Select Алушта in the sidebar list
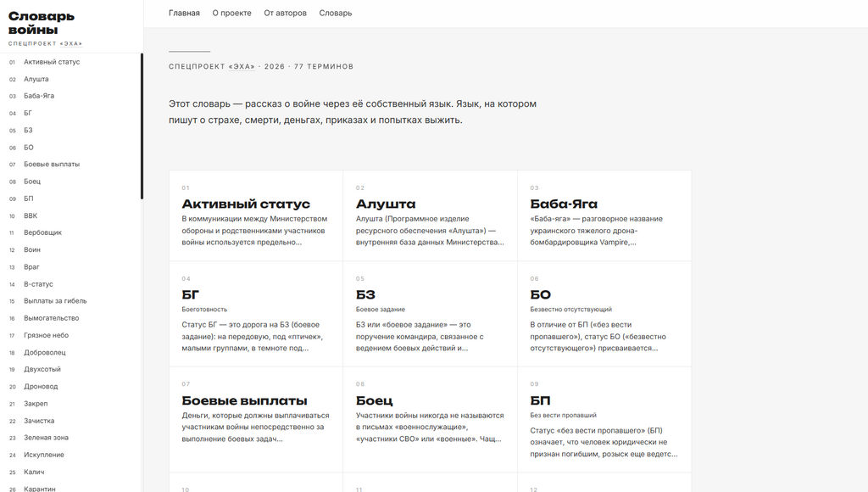868x492 pixels. [x=36, y=79]
